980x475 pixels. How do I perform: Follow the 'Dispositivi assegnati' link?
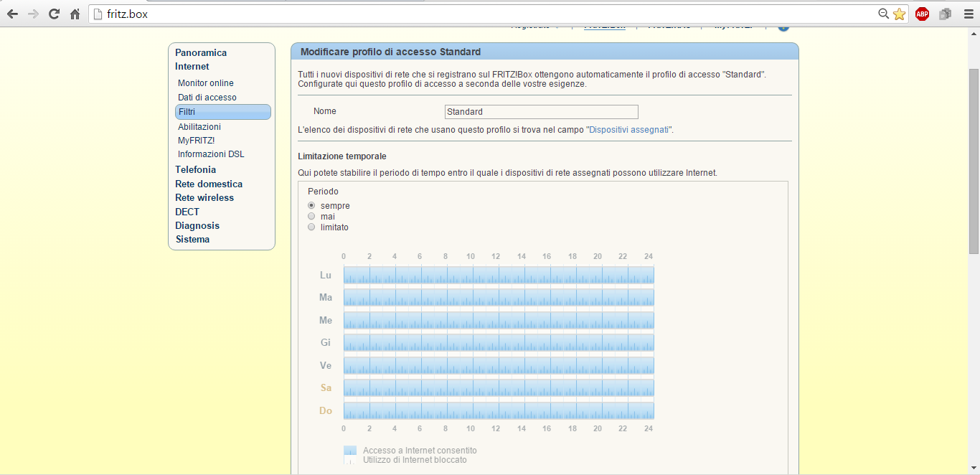pos(628,130)
